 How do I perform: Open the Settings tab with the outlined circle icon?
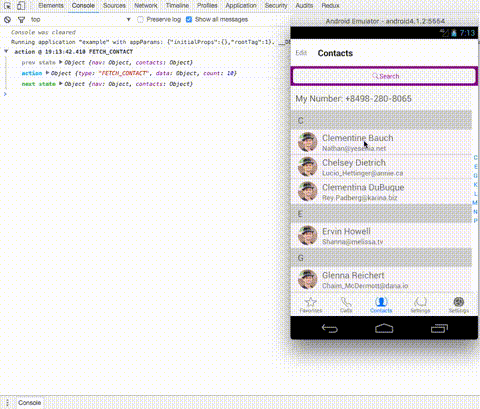420,305
